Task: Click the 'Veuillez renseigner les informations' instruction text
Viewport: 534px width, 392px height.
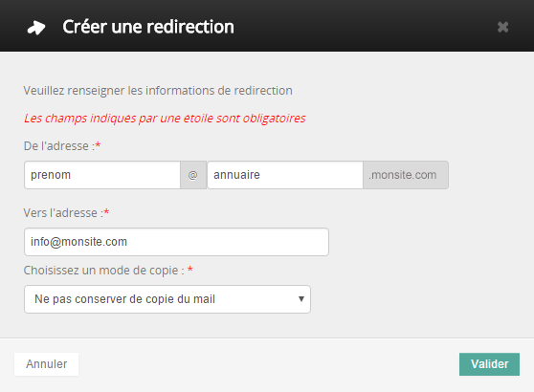Action: click(x=158, y=91)
